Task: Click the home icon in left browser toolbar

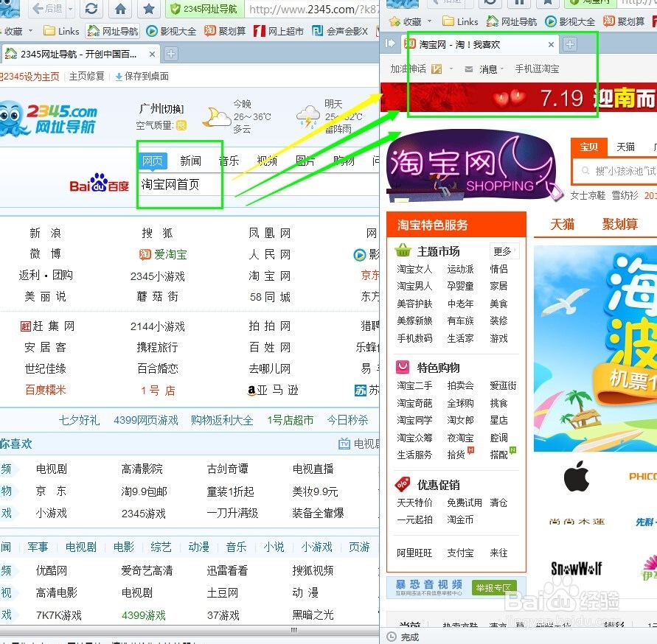Action: click(x=120, y=8)
